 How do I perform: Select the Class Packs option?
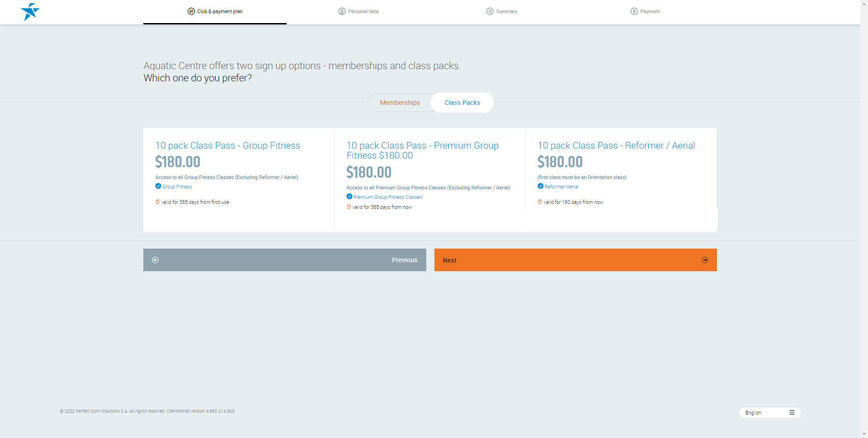pos(462,103)
